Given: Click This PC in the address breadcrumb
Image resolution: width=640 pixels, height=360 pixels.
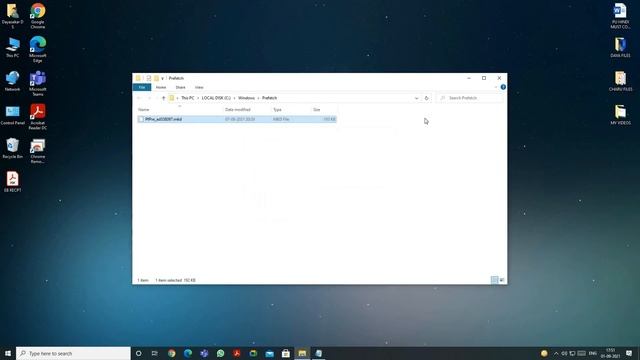Looking at the screenshot, I should pyautogui.click(x=188, y=98).
